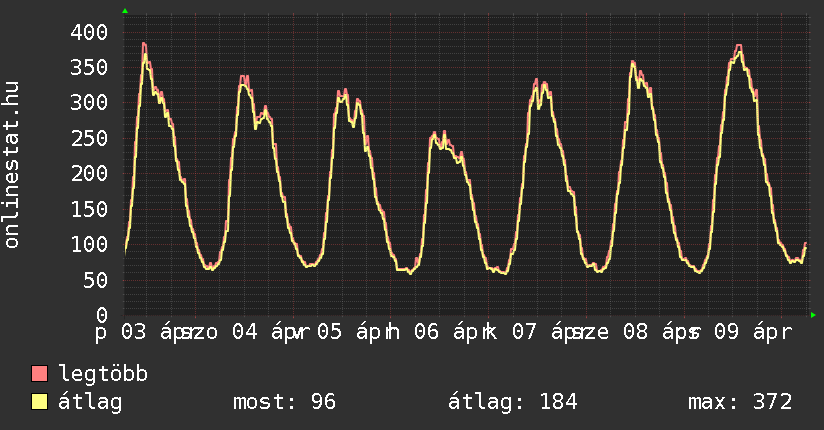
Task: Select the legtöbb legend label
Action: click(x=103, y=374)
